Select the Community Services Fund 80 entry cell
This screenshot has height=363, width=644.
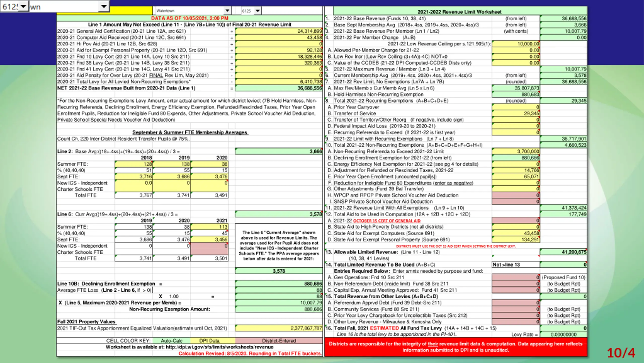click(x=516, y=309)
